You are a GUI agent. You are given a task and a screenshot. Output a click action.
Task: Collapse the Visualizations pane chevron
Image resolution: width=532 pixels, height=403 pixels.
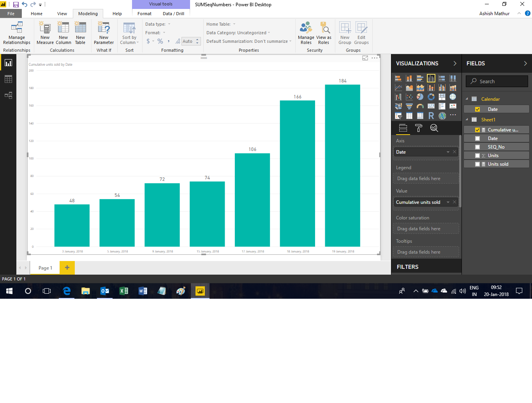455,63
